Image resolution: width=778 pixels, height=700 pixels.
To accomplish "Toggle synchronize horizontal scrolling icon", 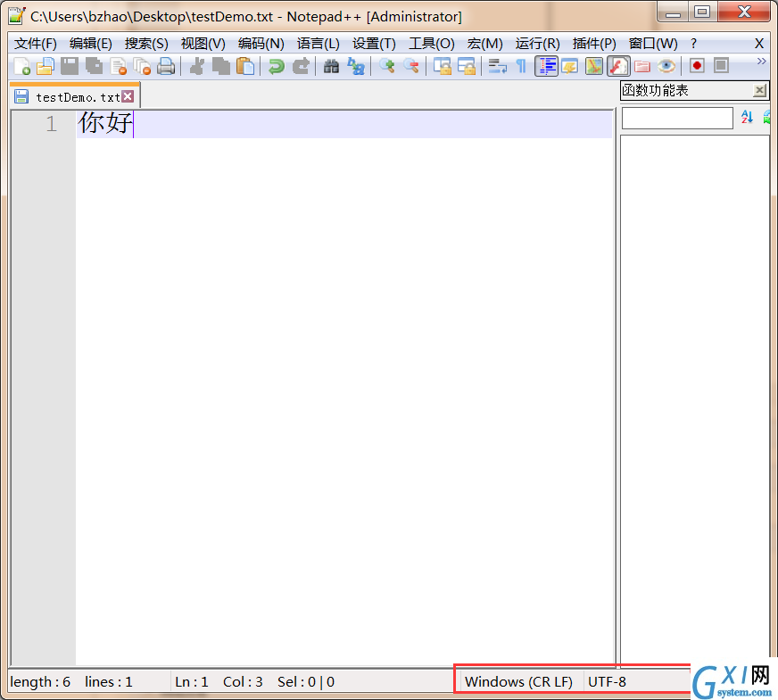I will tap(467, 66).
